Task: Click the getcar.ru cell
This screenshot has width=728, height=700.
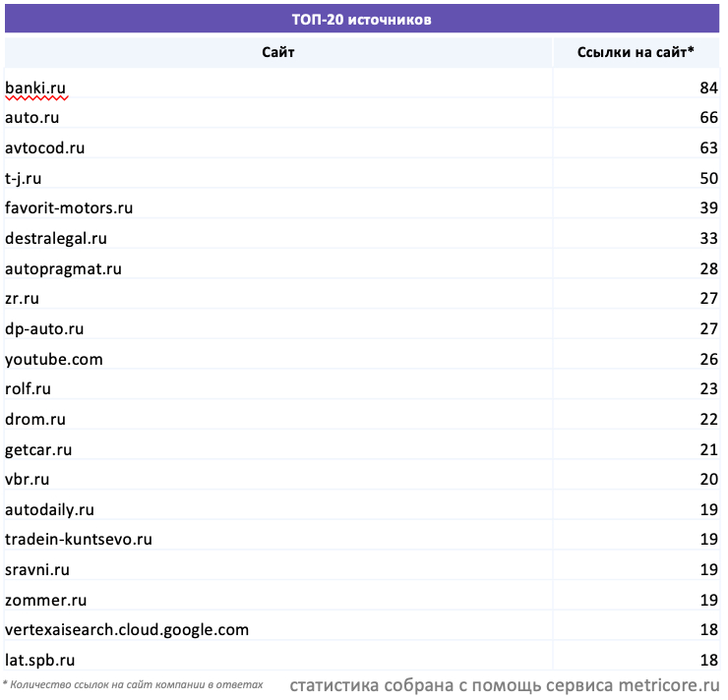Action: pos(38,449)
